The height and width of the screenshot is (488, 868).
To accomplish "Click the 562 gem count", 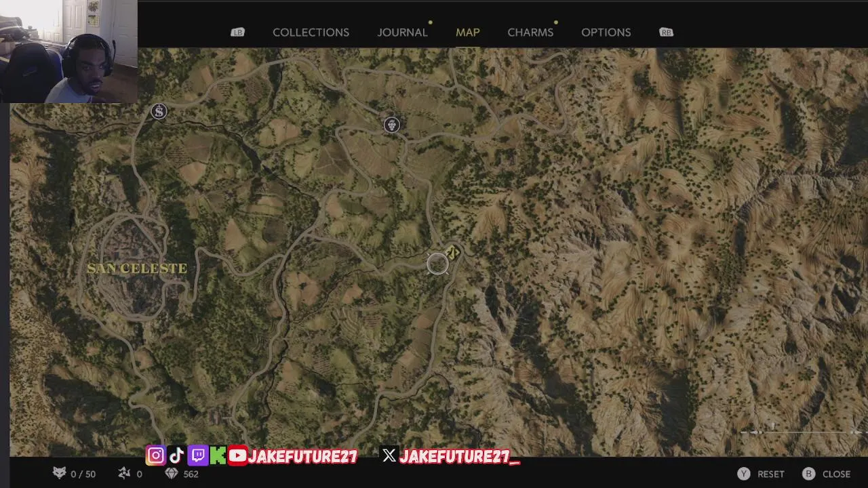I will (191, 474).
